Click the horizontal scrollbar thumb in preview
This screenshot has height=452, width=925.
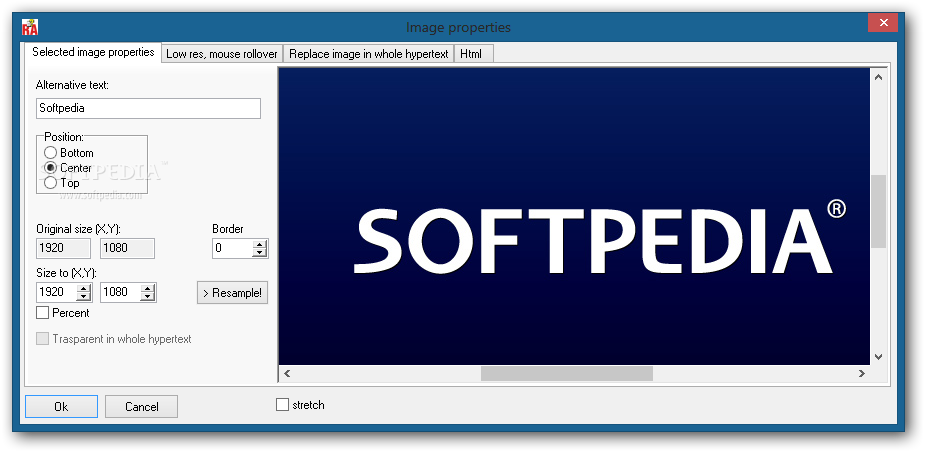coord(567,374)
